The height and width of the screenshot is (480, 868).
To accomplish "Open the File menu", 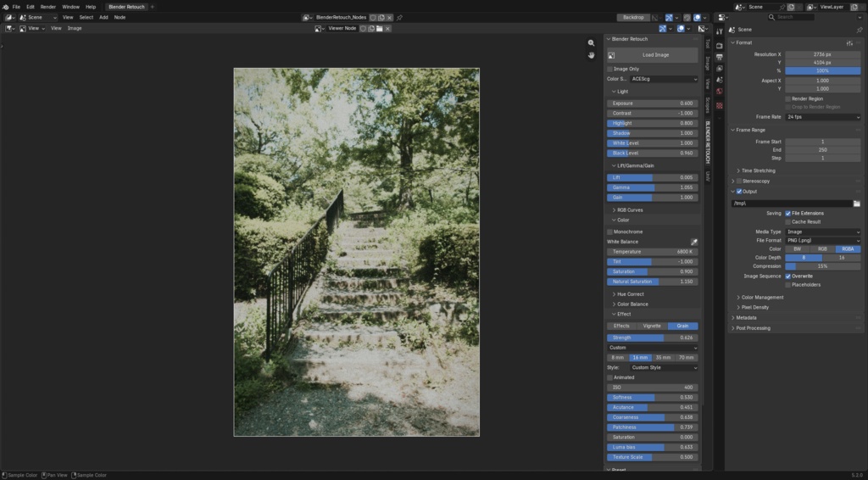I will coord(16,7).
